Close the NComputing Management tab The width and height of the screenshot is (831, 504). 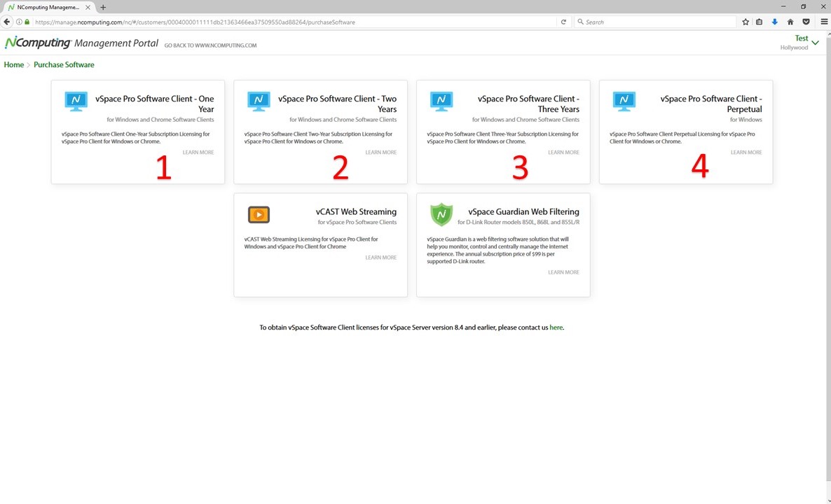pos(88,8)
